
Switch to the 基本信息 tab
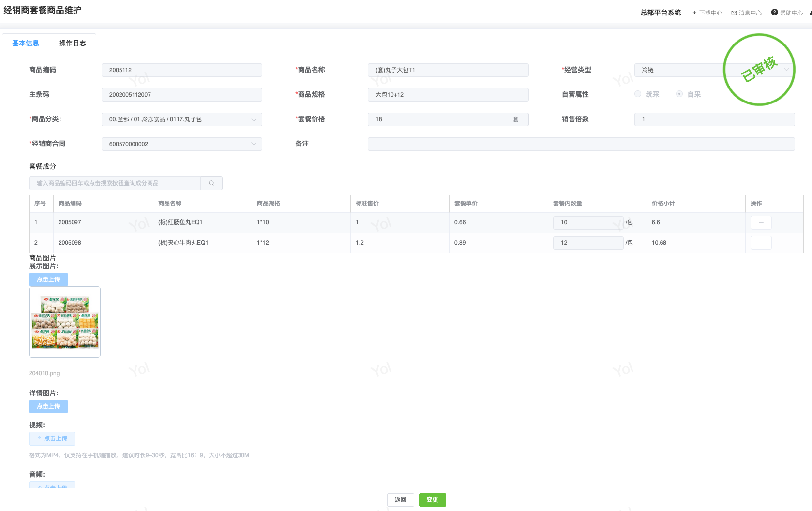26,44
